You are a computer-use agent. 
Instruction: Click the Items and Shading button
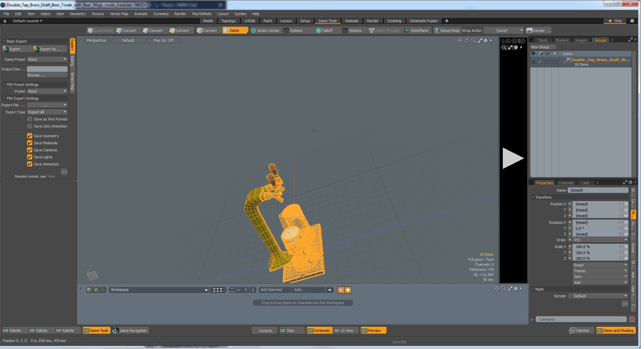615,331
